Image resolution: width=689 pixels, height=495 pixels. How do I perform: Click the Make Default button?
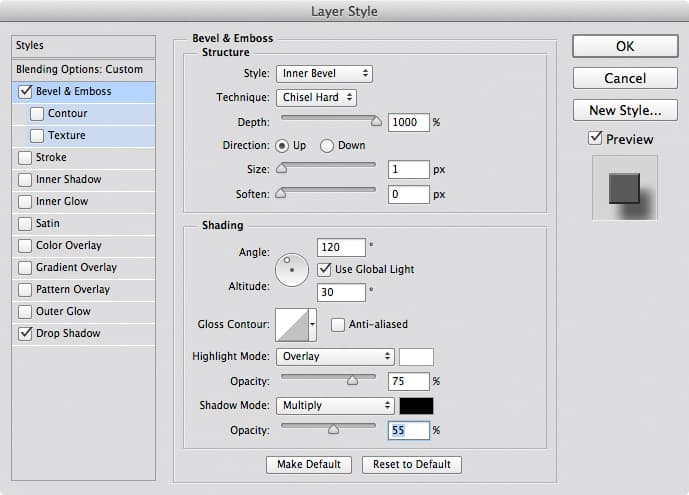point(309,465)
